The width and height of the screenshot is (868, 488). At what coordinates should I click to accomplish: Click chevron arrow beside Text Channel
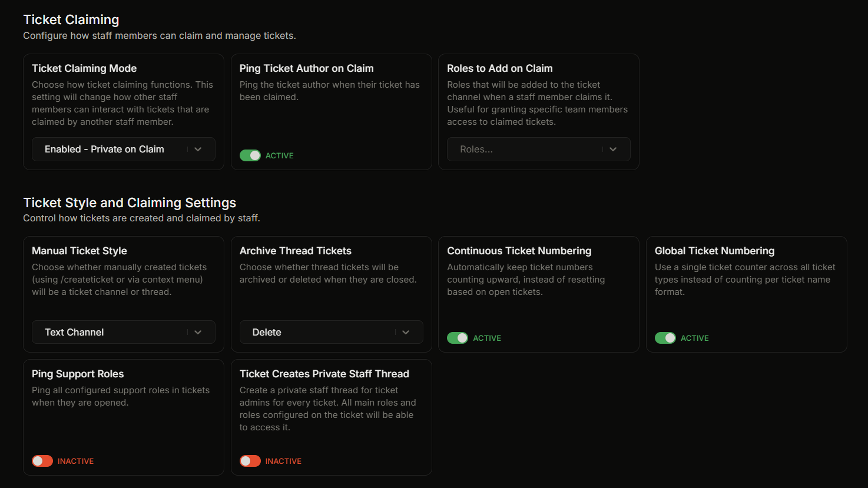tap(198, 332)
